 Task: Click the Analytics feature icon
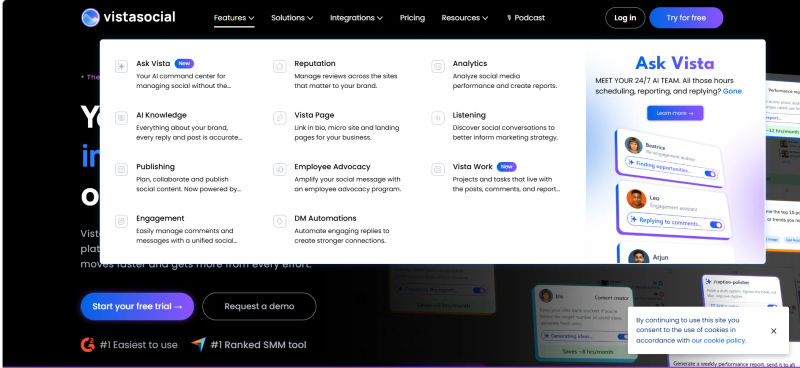[x=438, y=66]
